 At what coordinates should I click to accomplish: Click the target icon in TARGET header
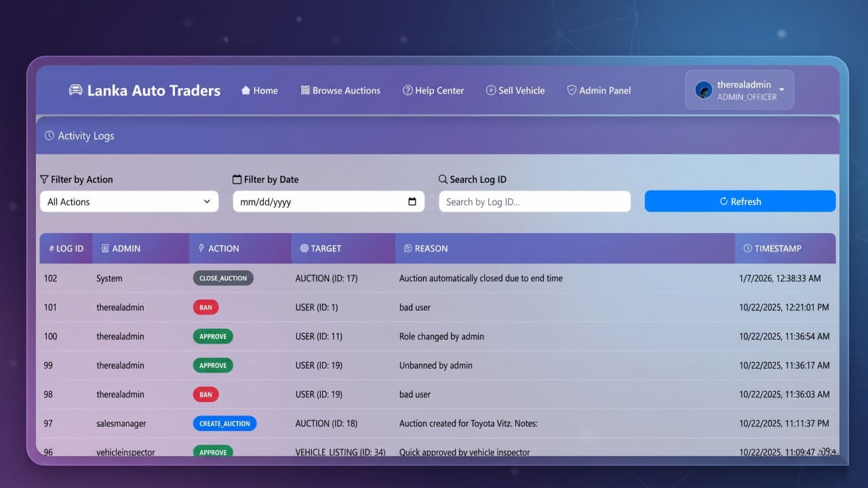(x=304, y=249)
